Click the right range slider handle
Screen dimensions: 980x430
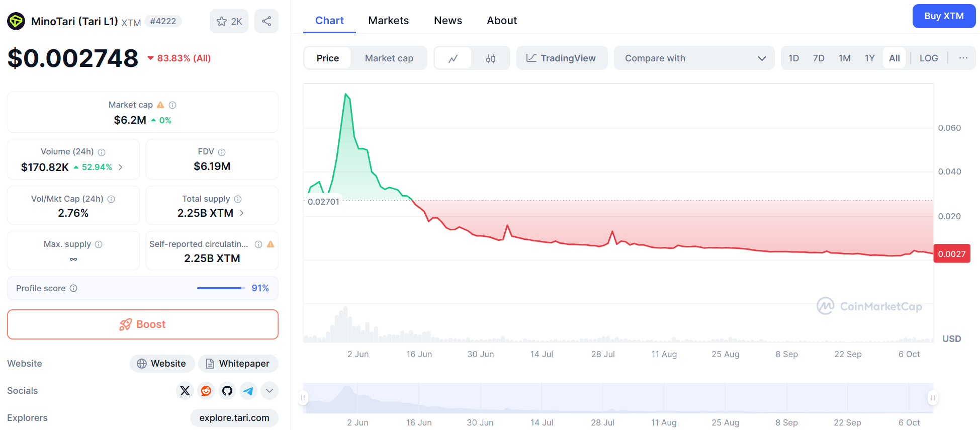coord(933,398)
